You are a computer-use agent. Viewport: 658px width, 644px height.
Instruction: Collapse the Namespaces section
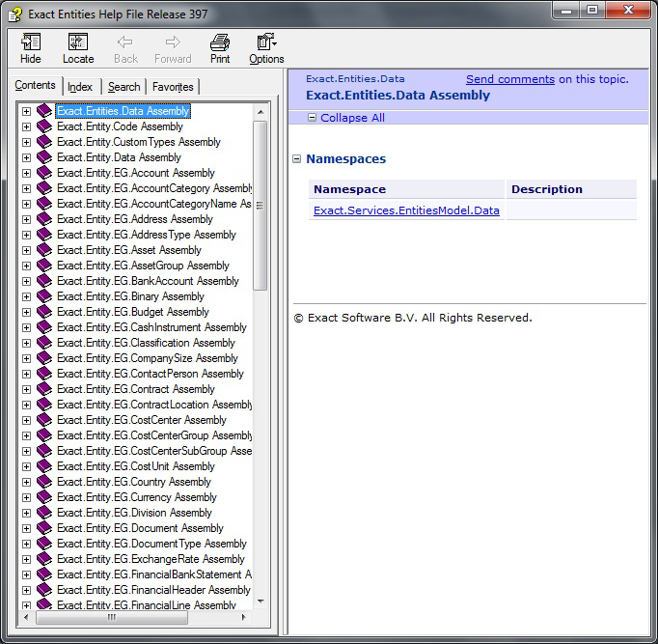point(297,158)
